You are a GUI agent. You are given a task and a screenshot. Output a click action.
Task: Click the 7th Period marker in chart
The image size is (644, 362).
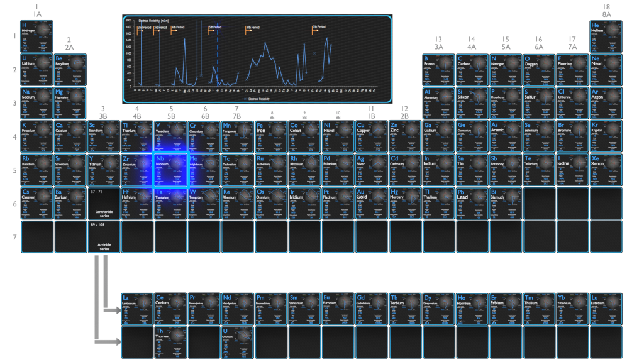[x=319, y=28]
